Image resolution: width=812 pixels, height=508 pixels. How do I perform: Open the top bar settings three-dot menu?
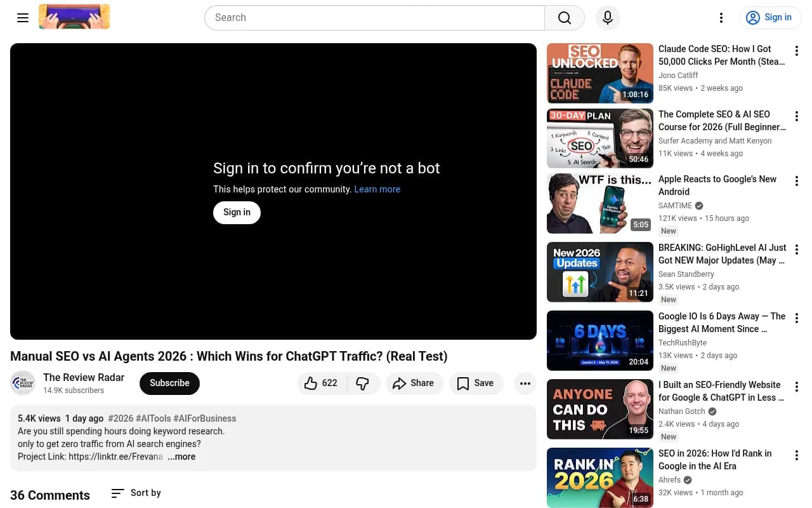(x=721, y=18)
